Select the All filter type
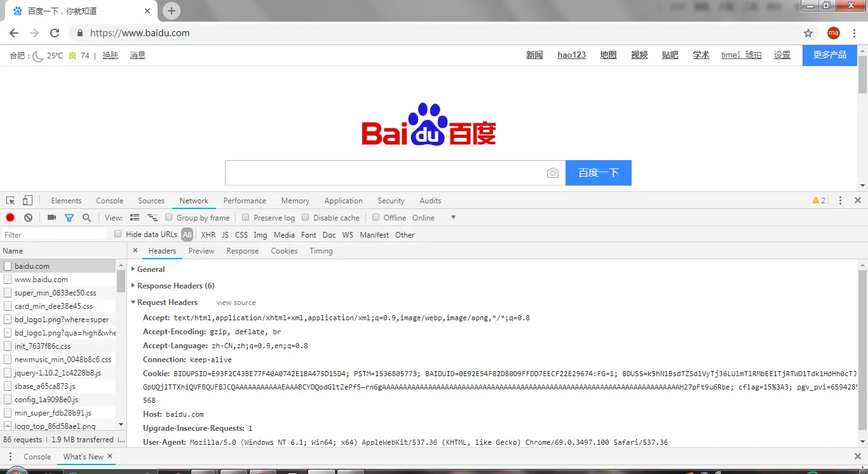 (187, 234)
